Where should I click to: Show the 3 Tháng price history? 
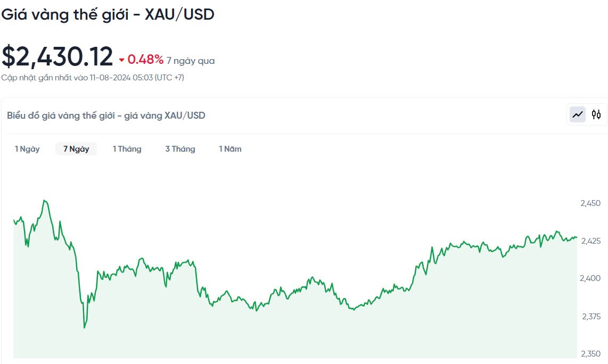(180, 149)
